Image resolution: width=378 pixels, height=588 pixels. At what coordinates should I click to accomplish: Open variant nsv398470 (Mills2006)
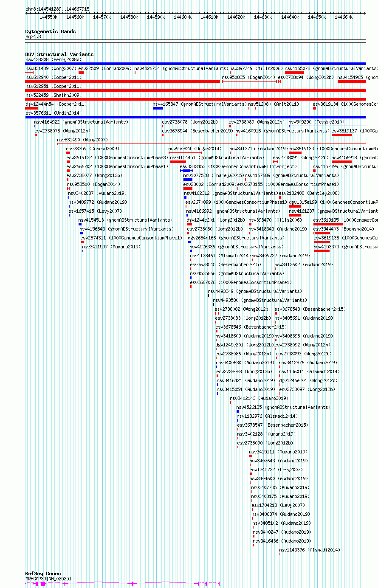(x=275, y=220)
